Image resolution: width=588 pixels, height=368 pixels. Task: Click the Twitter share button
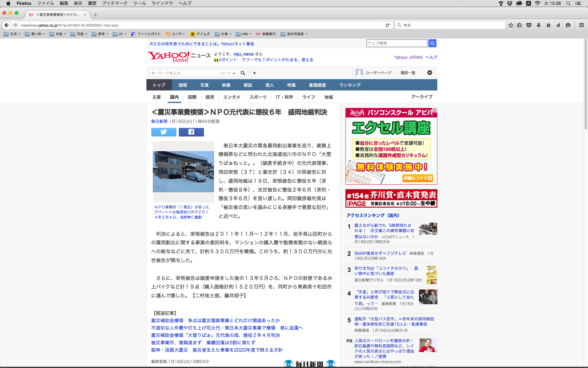[x=164, y=132]
